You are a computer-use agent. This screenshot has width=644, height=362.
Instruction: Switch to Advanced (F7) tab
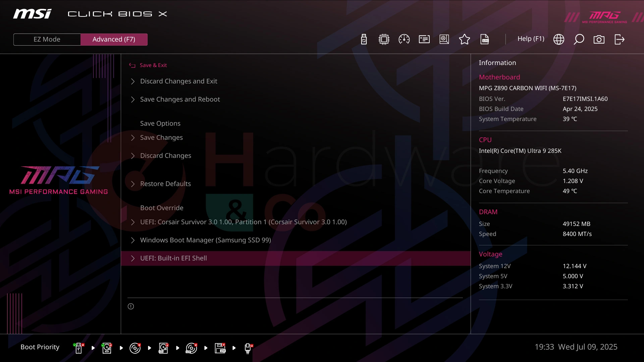114,39
